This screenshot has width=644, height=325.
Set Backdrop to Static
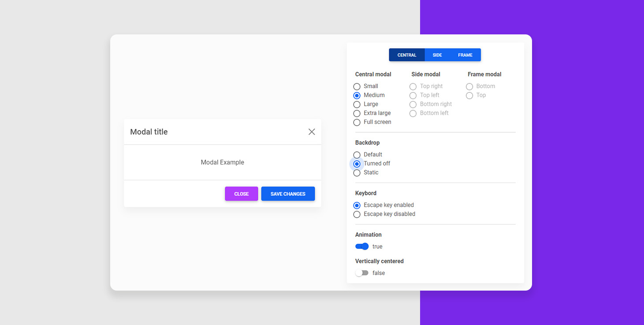[357, 173]
